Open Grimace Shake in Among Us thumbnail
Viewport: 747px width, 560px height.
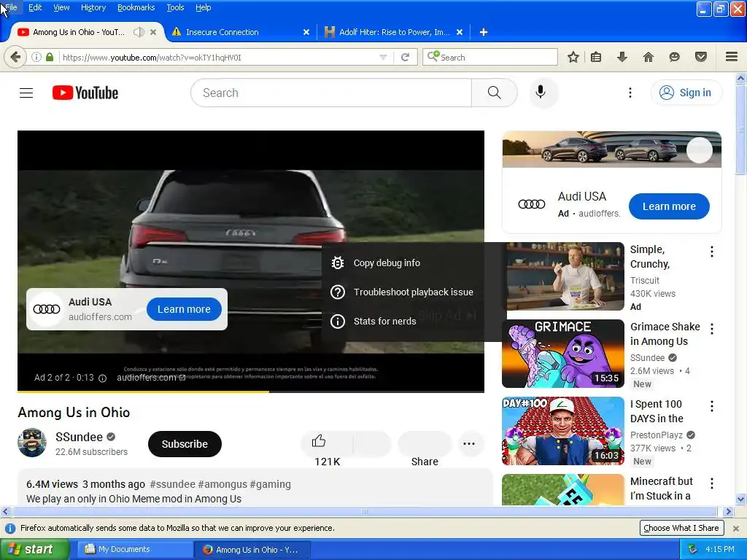[563, 354]
